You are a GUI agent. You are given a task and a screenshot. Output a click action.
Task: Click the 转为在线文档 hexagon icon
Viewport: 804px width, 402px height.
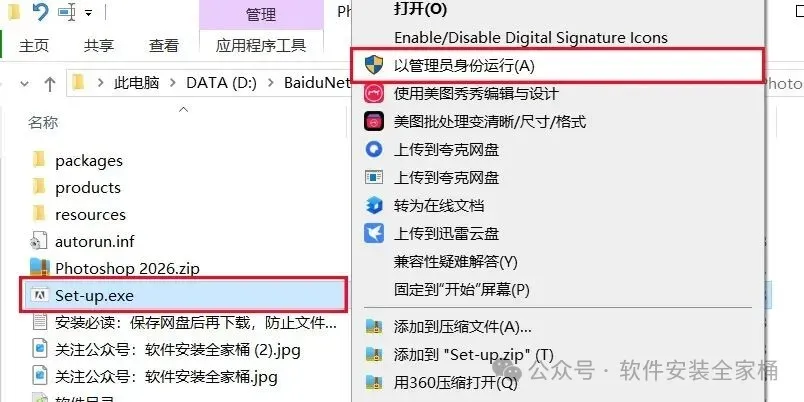(x=374, y=206)
